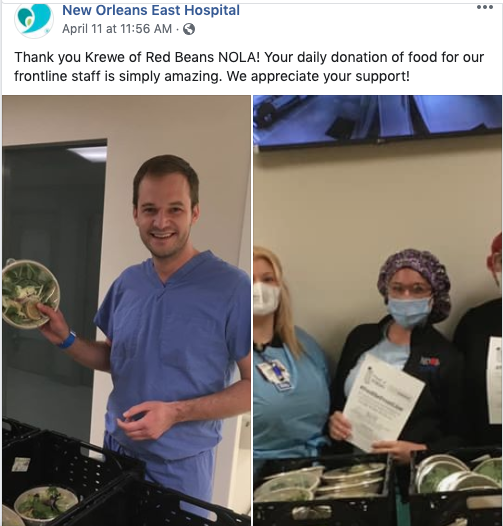Show audience info via the globe icon
This screenshot has width=503, height=526.
[189, 29]
